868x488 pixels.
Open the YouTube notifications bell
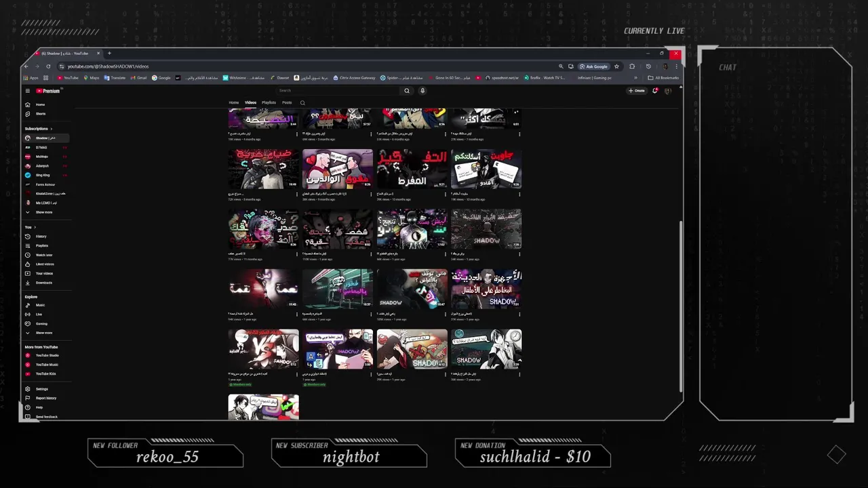(655, 91)
